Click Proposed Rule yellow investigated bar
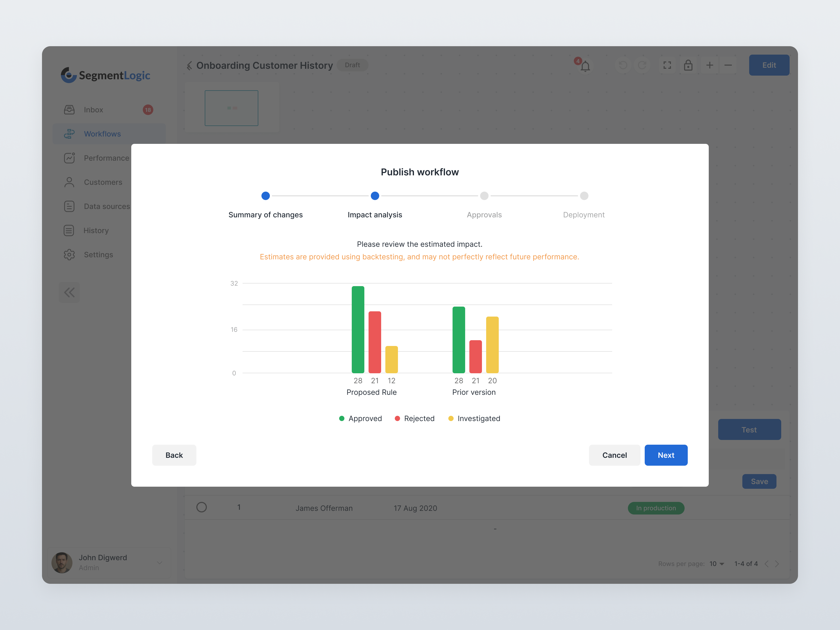 392,360
